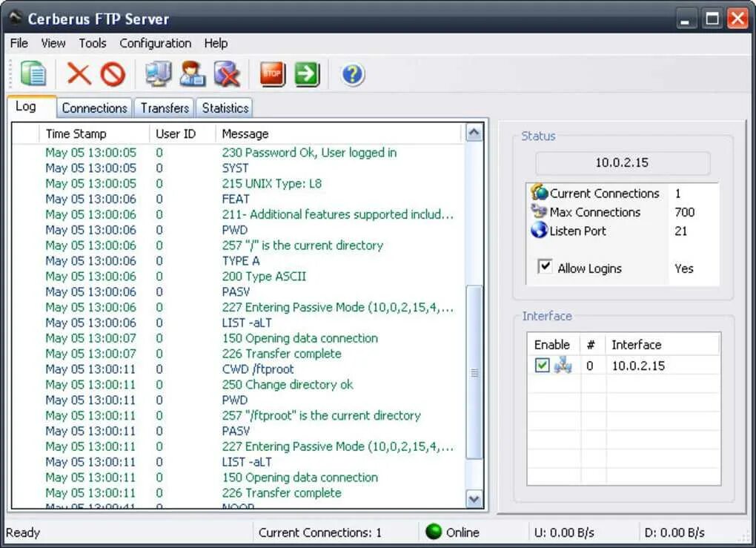The width and height of the screenshot is (756, 548).
Task: Select the SYST log row
Action: point(238,168)
